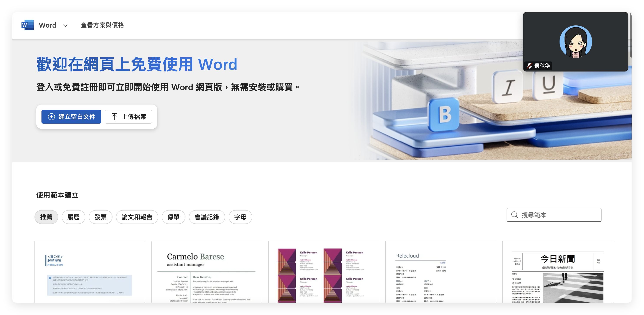Viewport: 644px width, 315px height.
Task: Select the 發票 template category
Action: pos(101,217)
